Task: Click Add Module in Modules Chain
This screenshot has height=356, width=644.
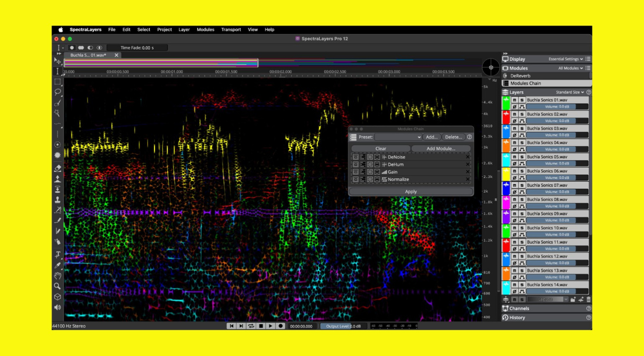Action: (x=441, y=148)
